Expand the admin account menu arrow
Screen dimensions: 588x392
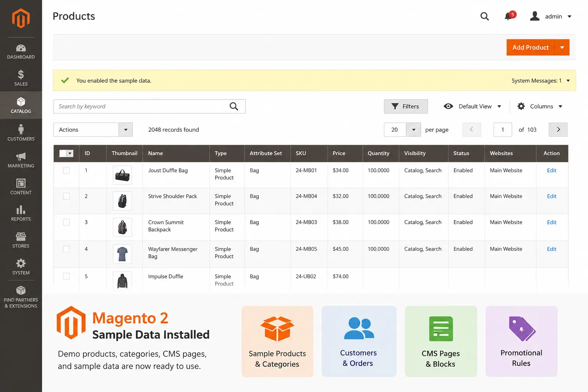570,16
